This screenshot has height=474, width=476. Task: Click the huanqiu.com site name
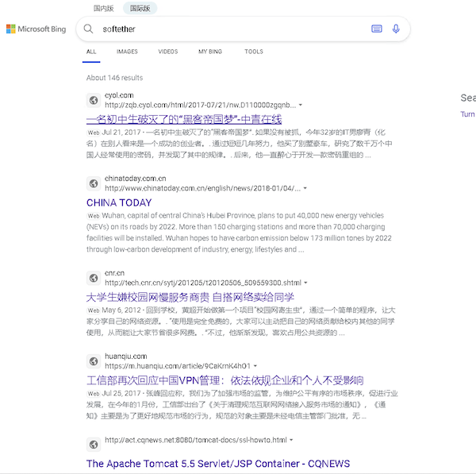click(125, 356)
